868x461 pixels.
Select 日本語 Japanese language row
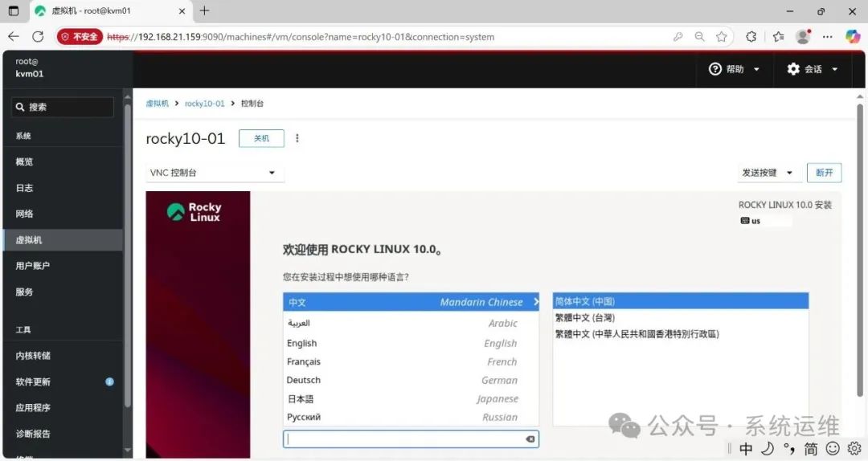click(x=411, y=398)
